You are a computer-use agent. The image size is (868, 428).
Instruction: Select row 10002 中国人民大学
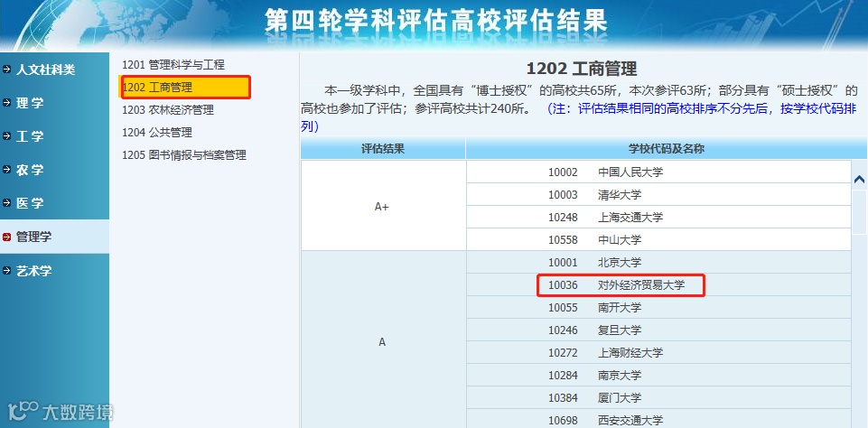point(658,172)
